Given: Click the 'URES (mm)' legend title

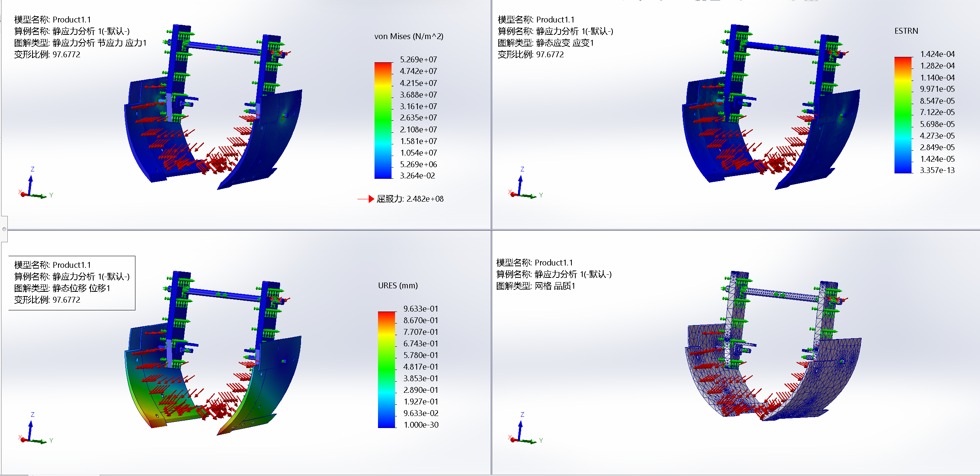Looking at the screenshot, I should (398, 286).
